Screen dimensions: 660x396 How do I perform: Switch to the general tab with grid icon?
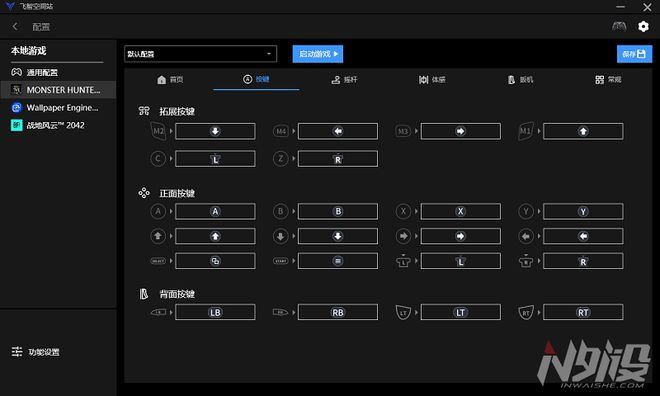pyautogui.click(x=608, y=80)
